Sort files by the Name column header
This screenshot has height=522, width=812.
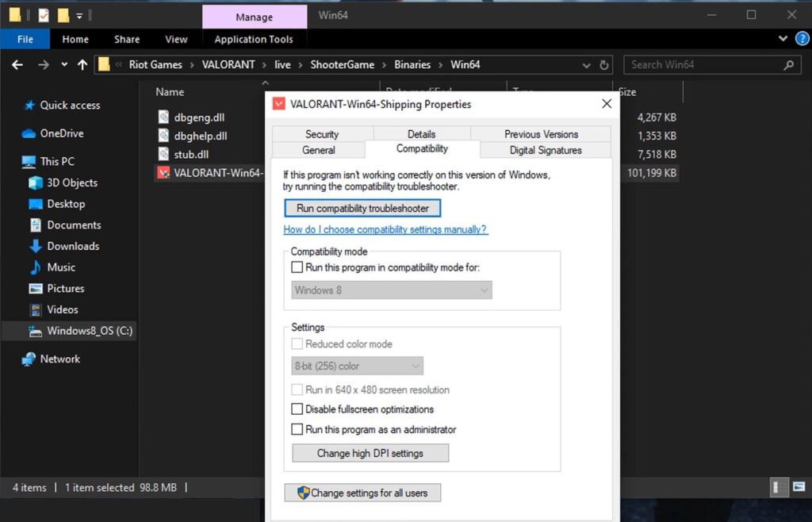170,92
